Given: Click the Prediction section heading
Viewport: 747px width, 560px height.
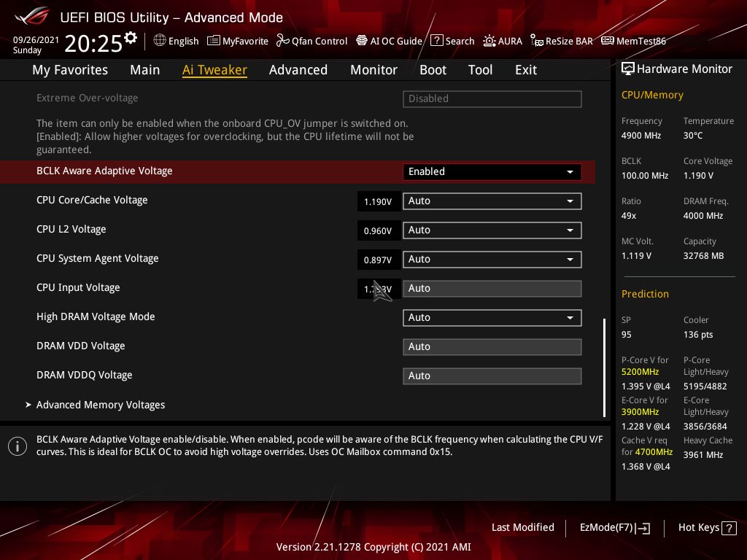Looking at the screenshot, I should pyautogui.click(x=645, y=294).
